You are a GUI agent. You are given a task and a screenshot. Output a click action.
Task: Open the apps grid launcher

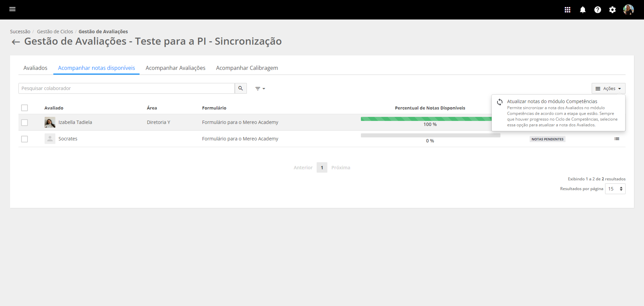[x=567, y=10]
